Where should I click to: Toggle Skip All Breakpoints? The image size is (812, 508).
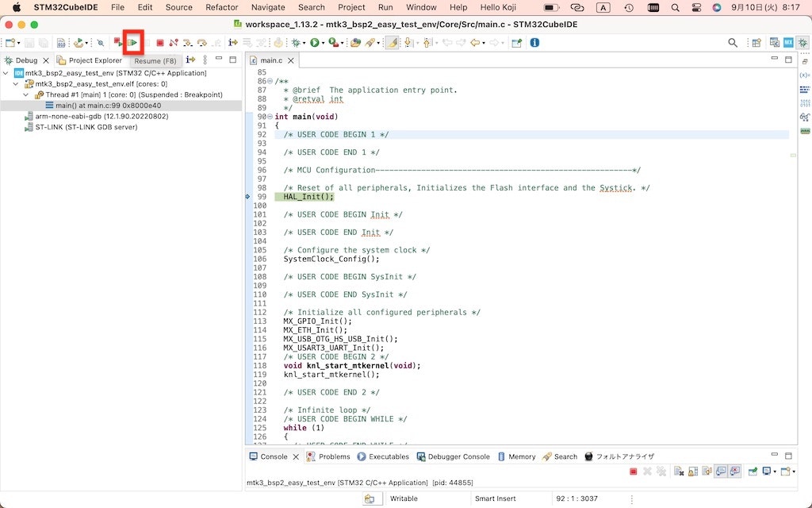[x=101, y=44]
